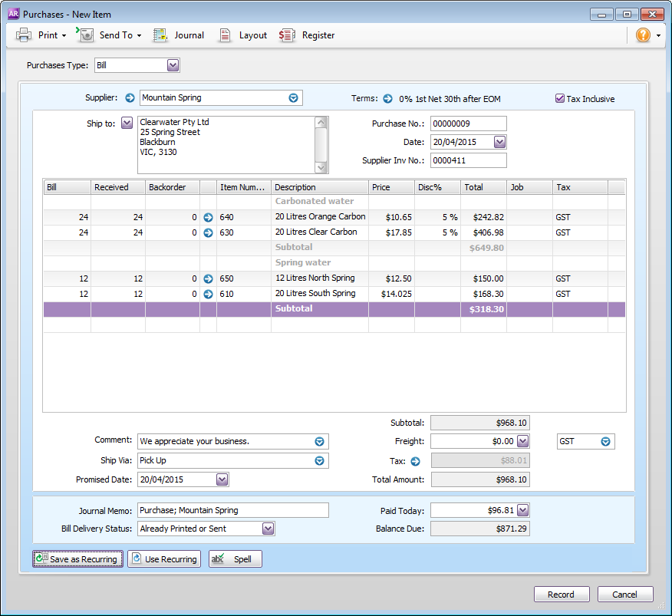Click the Supplier Inv No. field

[x=468, y=160]
